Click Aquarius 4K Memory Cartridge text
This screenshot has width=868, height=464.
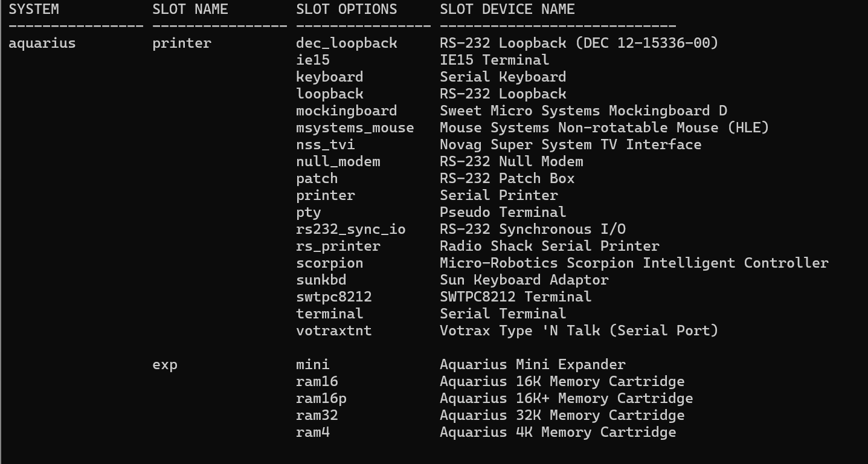point(558,432)
